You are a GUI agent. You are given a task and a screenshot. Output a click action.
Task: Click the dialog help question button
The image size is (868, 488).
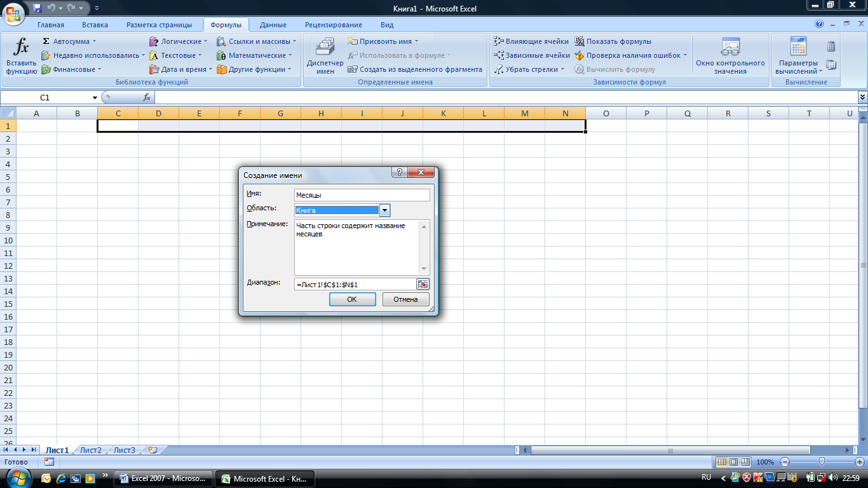coord(400,172)
